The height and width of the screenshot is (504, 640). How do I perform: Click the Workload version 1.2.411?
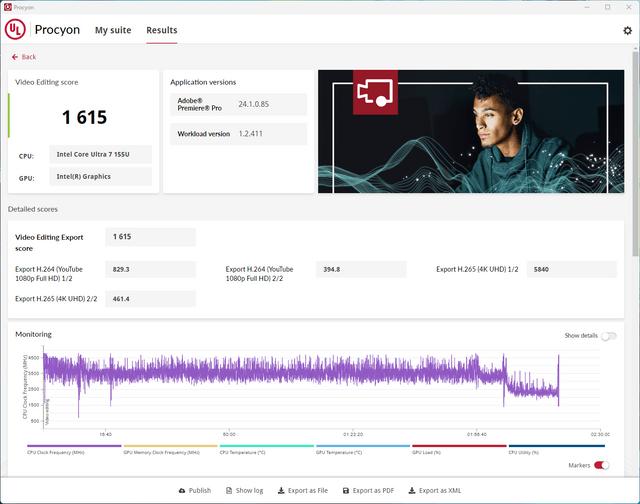pyautogui.click(x=251, y=134)
